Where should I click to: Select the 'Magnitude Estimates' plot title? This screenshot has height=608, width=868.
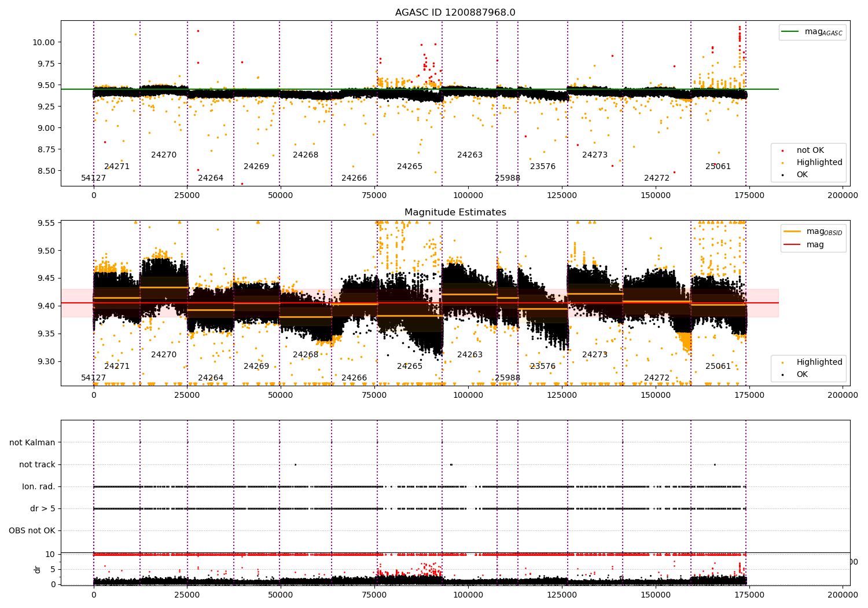(x=455, y=213)
